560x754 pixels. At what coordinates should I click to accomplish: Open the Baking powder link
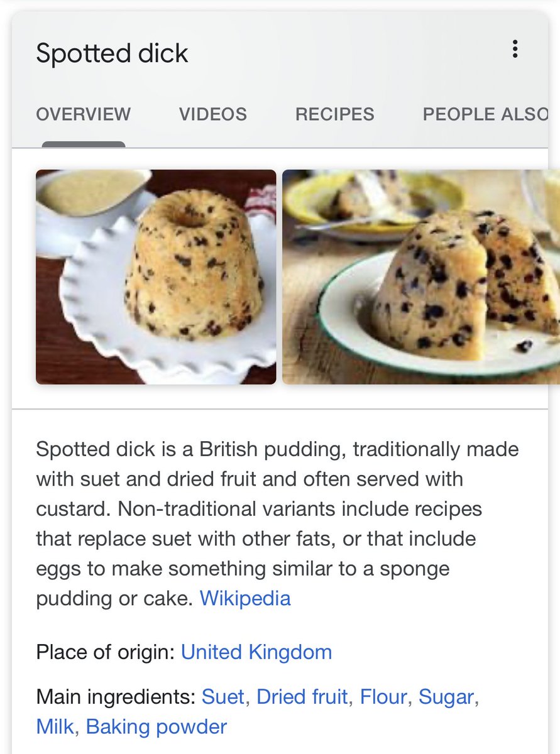coord(156,727)
